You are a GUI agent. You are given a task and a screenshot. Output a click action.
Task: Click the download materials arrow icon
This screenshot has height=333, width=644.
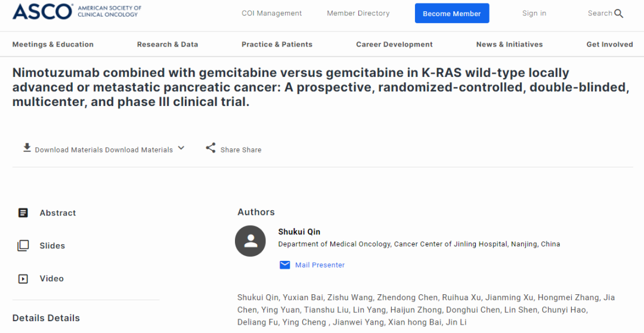pos(27,148)
